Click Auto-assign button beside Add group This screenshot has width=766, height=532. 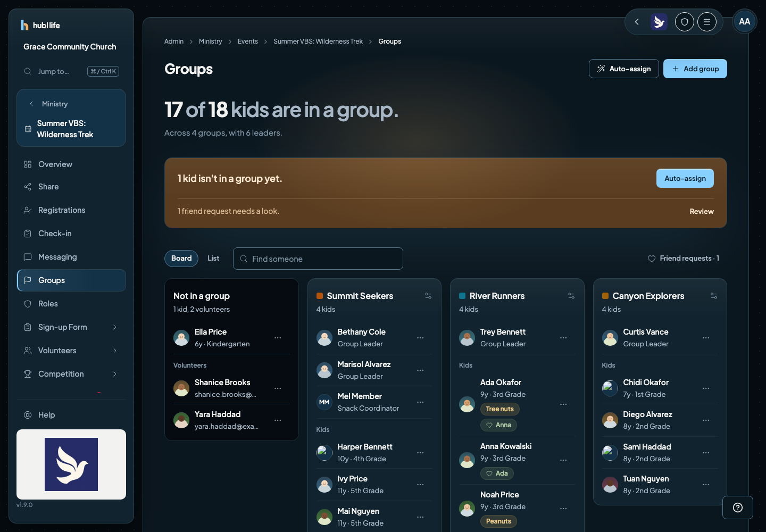pos(624,69)
